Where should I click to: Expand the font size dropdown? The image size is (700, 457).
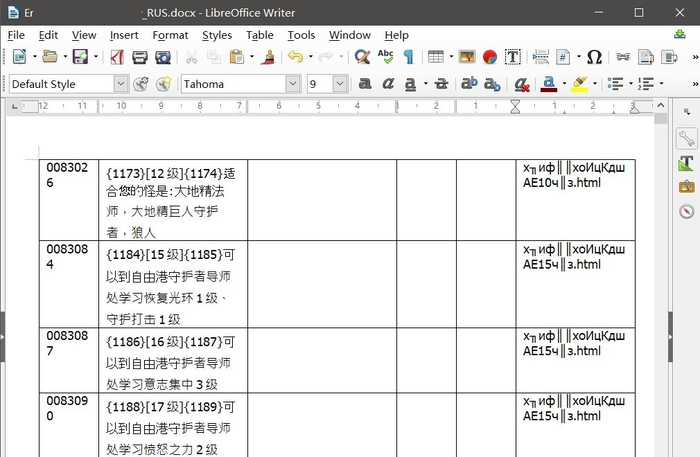coord(340,84)
